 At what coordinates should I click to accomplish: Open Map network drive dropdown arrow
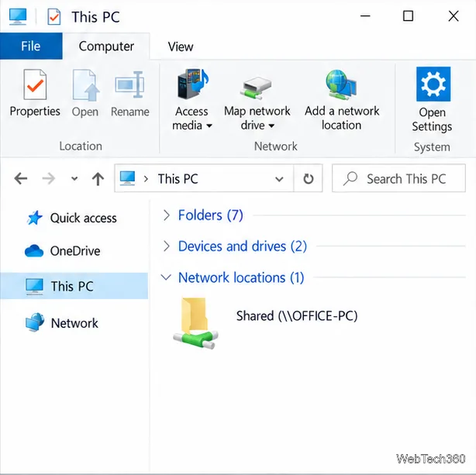tap(271, 126)
